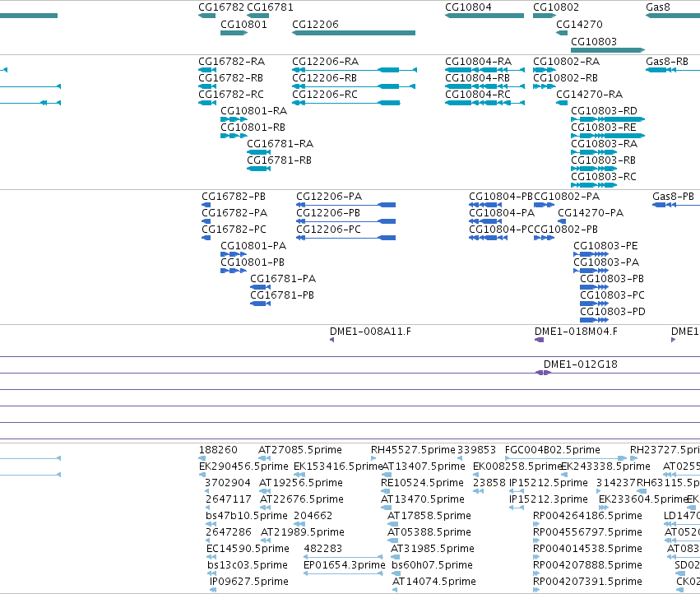This screenshot has width=700, height=594.
Task: Select EST EK153416.5prime
Action: tap(338, 466)
